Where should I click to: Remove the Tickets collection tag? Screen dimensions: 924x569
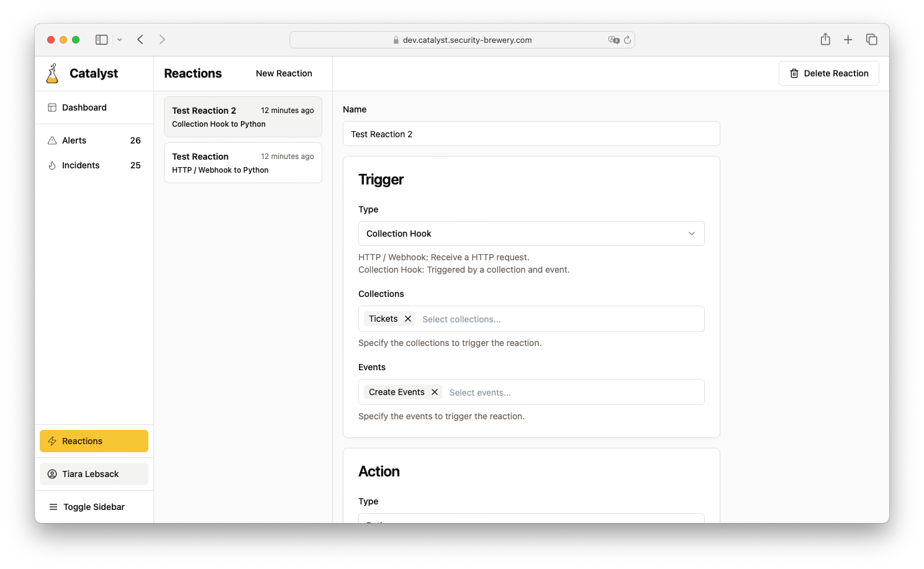tap(408, 319)
